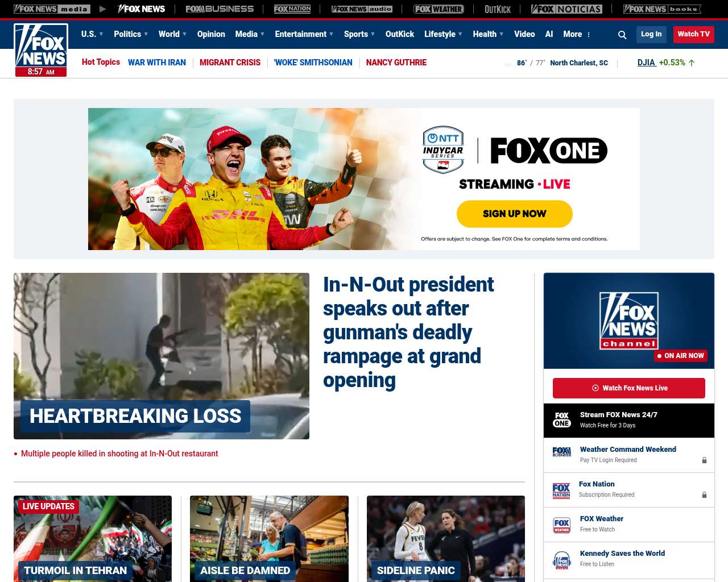
Task: Click Fox Weather Free to Watch row title
Action: (x=602, y=519)
